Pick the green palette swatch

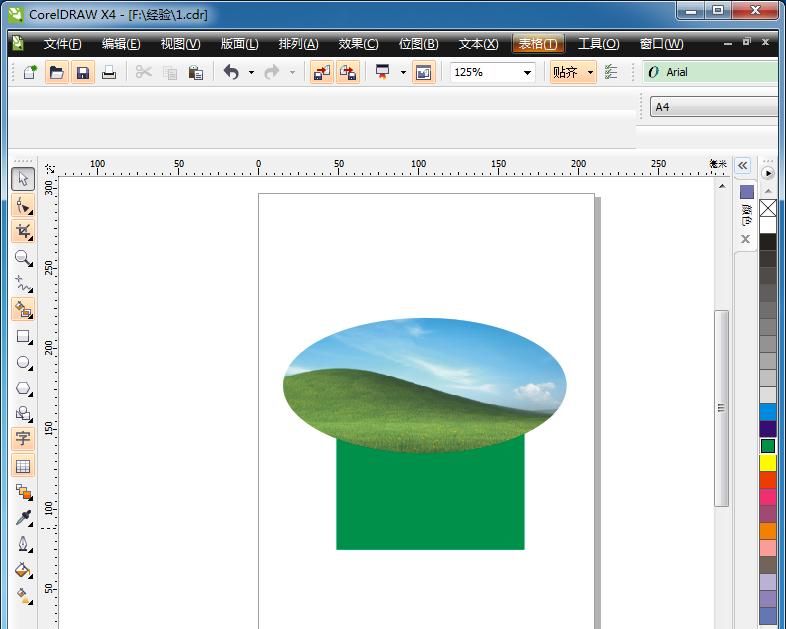coord(767,446)
